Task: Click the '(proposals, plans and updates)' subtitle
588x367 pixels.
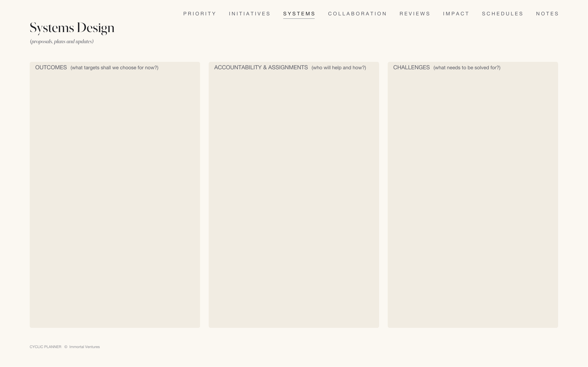Action: tap(62, 41)
